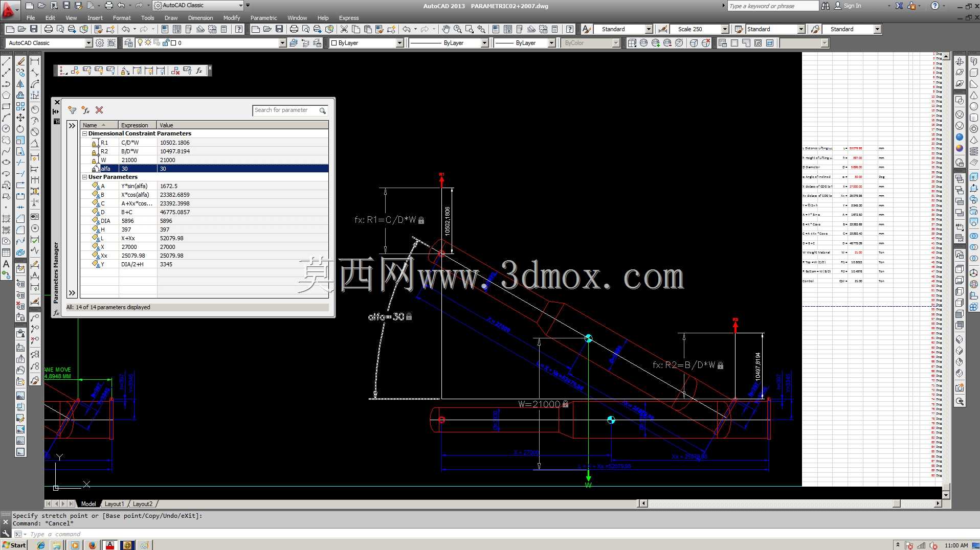980x550 pixels.
Task: Open the Scale 250 dimension style dropdown
Action: (725, 29)
